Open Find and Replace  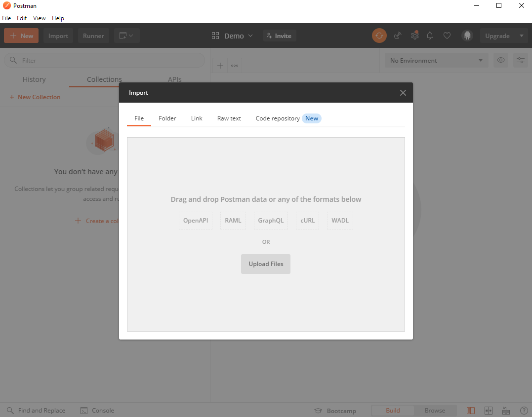click(36, 411)
